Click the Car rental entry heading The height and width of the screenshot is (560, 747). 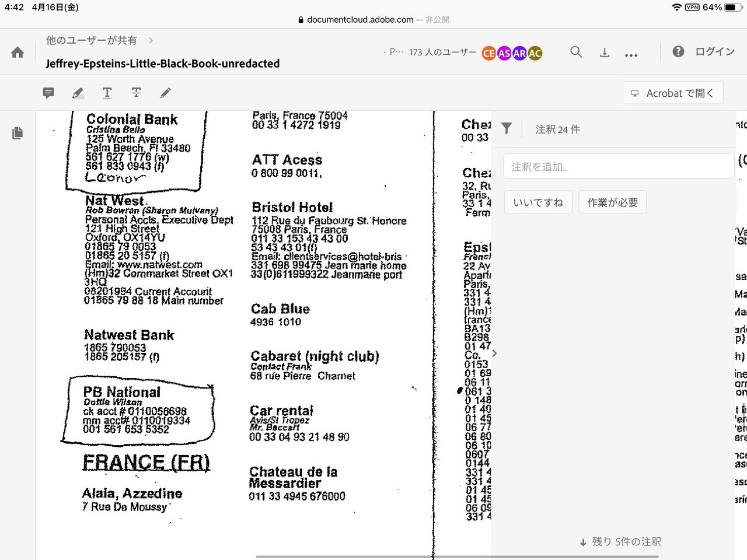point(281,411)
